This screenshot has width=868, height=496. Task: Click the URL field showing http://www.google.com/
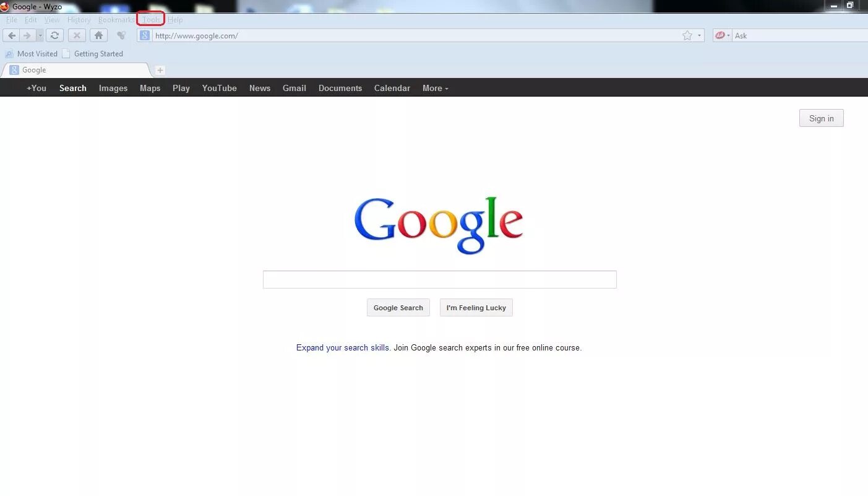[416, 35]
